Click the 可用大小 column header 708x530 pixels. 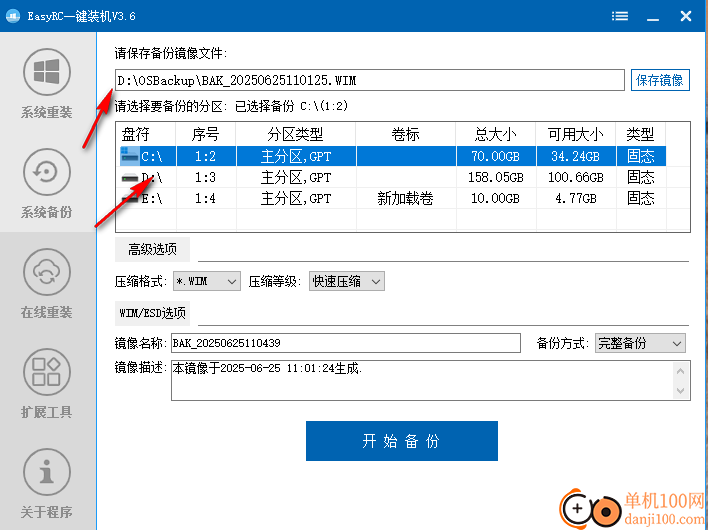tap(576, 134)
